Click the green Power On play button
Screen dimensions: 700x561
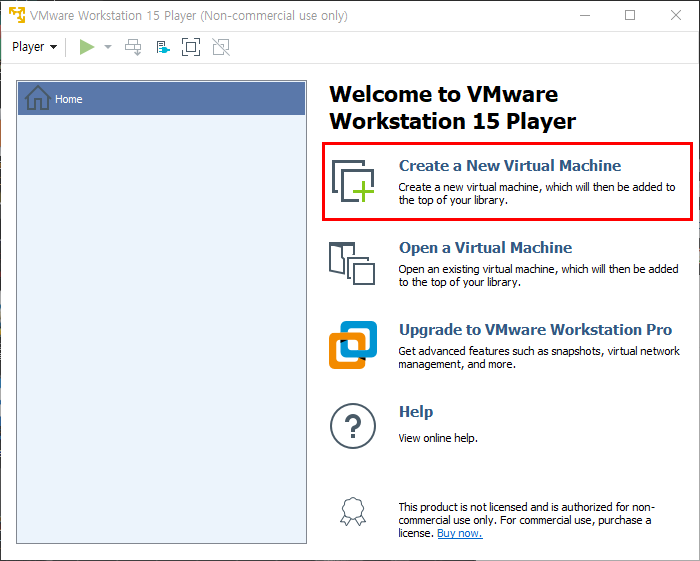(87, 47)
